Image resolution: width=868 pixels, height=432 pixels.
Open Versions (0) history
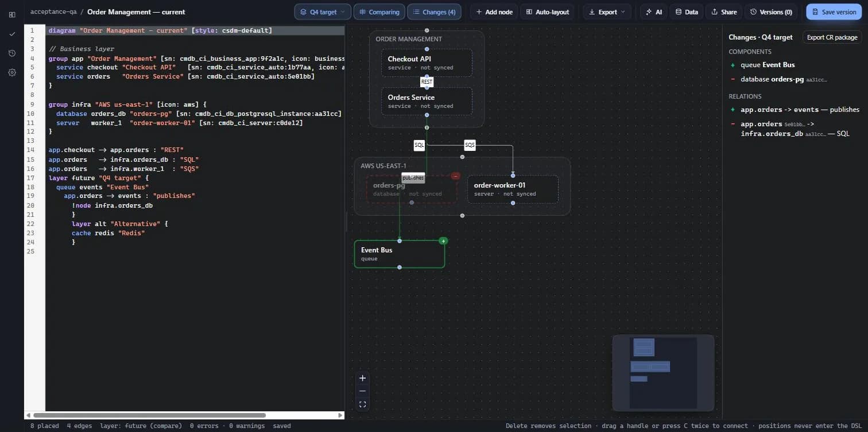pos(771,12)
